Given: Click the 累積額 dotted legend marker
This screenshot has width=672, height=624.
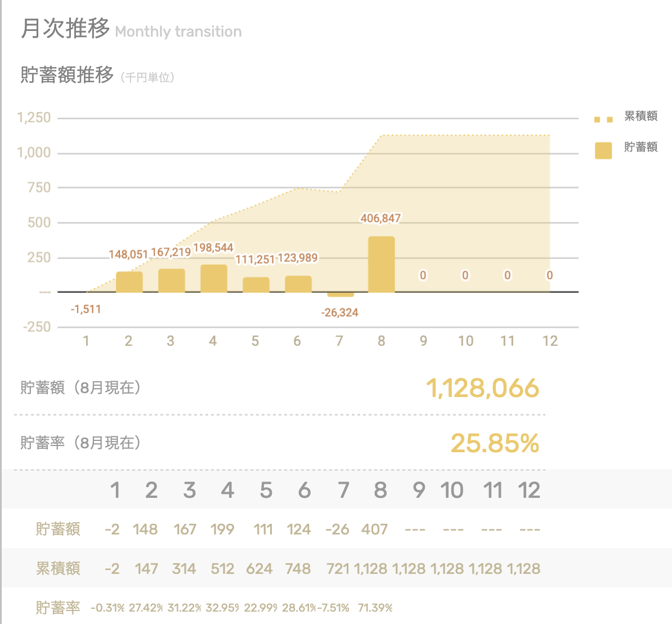Looking at the screenshot, I should click(603, 119).
